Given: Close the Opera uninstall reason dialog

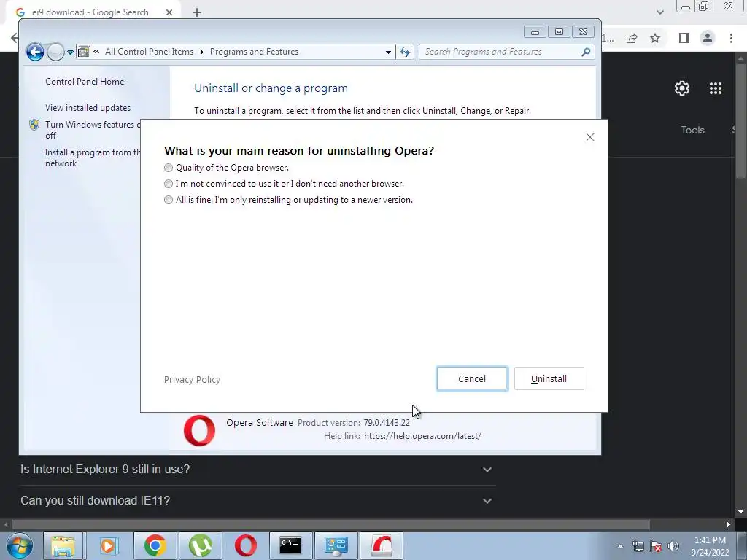Looking at the screenshot, I should (589, 137).
